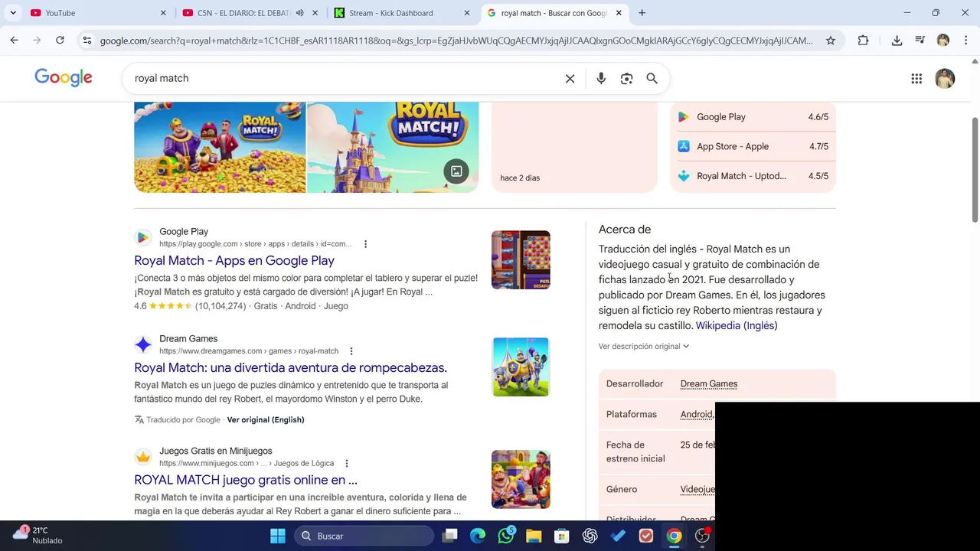Open the Minijuegos result thumbnail

[x=521, y=479]
